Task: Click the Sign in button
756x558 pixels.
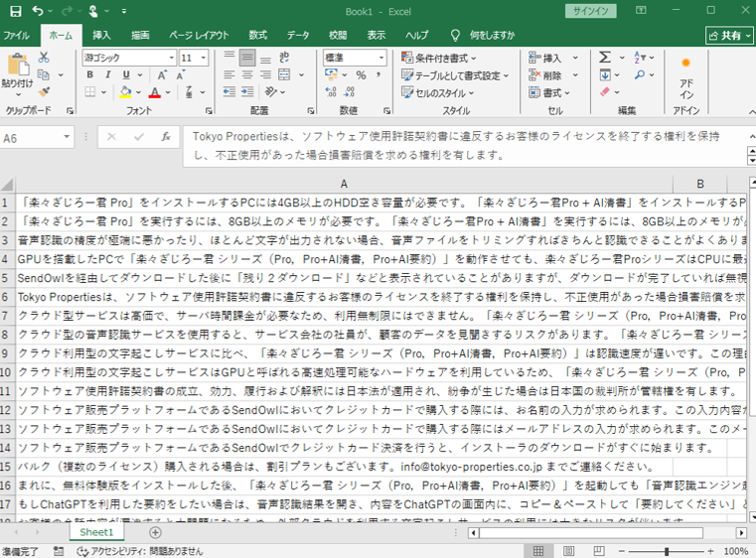Action: (591, 11)
